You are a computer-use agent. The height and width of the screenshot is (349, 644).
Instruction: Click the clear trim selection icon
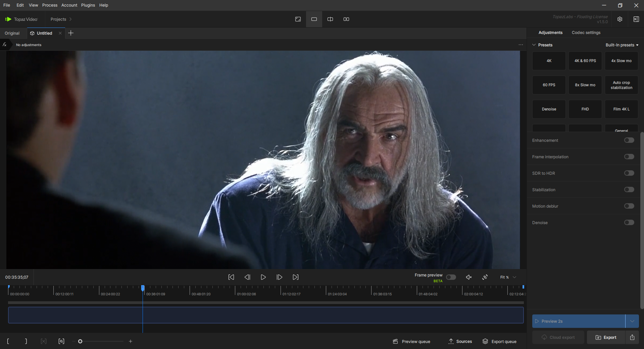point(44,341)
